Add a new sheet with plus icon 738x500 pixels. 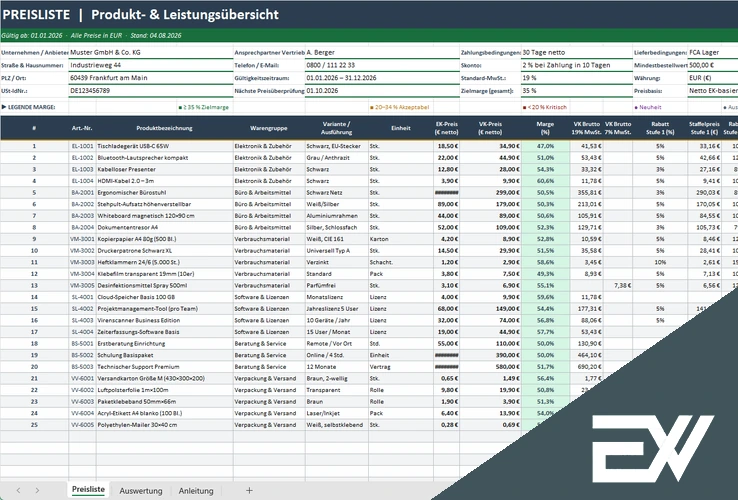(x=249, y=491)
